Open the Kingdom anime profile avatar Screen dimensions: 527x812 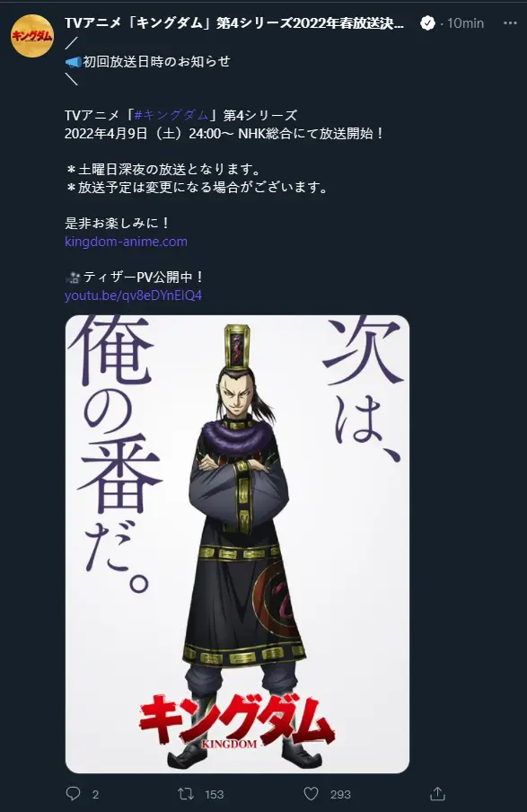tap(32, 36)
